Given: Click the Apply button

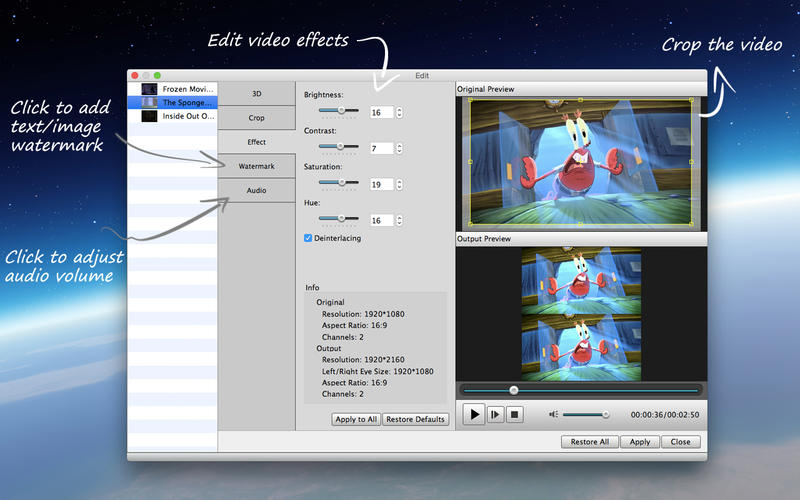Looking at the screenshot, I should [640, 442].
